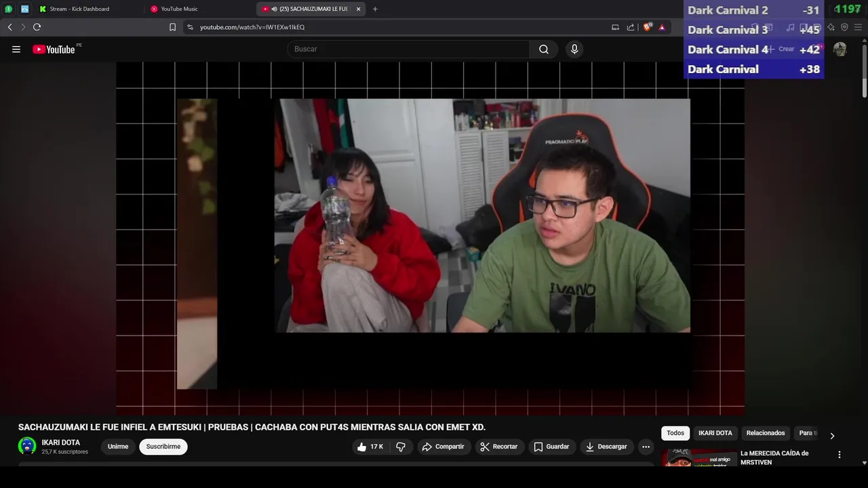The width and height of the screenshot is (868, 488).
Task: Select the Todos filter chip
Action: pos(675,433)
